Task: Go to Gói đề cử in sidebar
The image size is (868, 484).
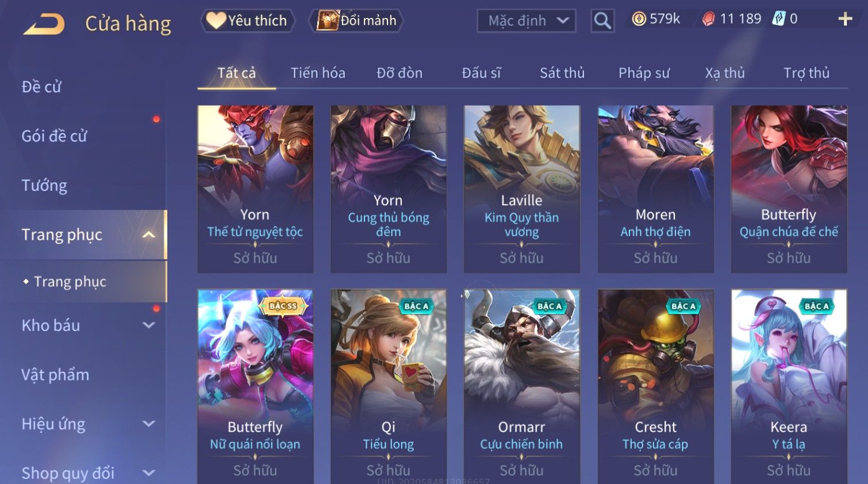Action: pos(54,136)
